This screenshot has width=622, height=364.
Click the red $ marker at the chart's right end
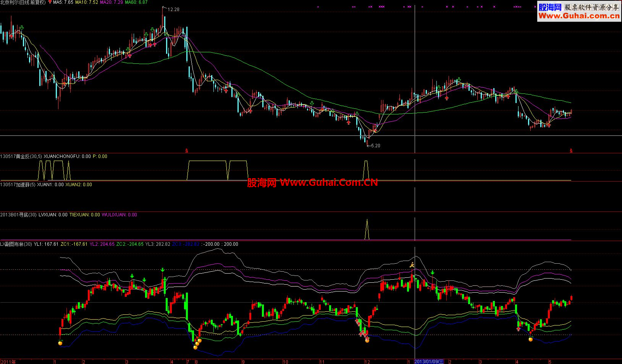[571, 151]
